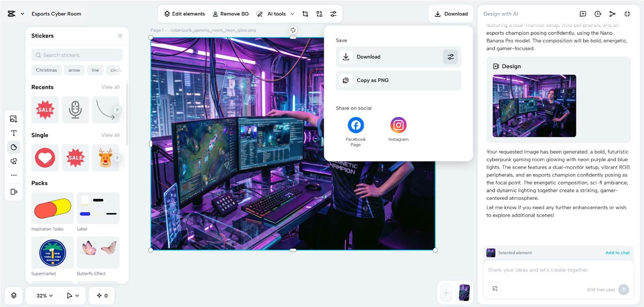Click the layers icon at bottom left
This screenshot has height=307, width=644.
(14, 295)
